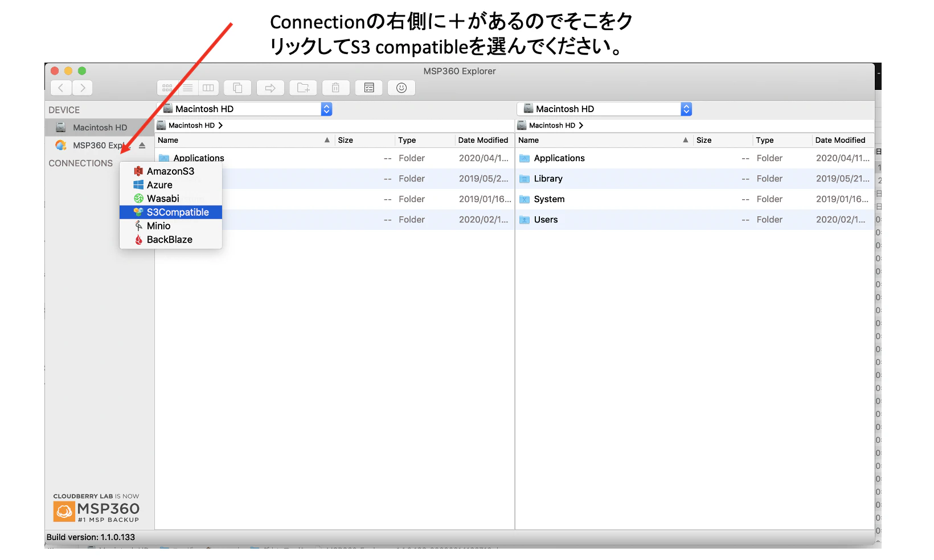Choose Wasabi from the connection menu

click(x=171, y=199)
